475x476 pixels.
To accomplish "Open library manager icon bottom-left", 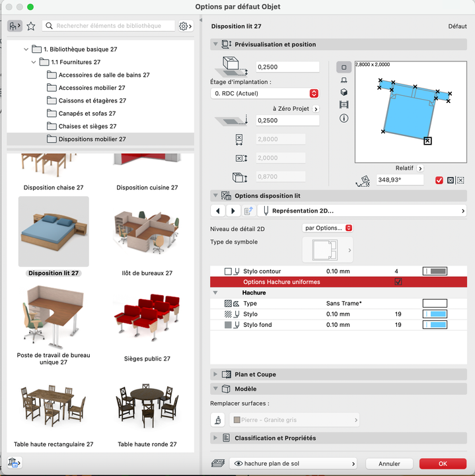I will point(15,463).
